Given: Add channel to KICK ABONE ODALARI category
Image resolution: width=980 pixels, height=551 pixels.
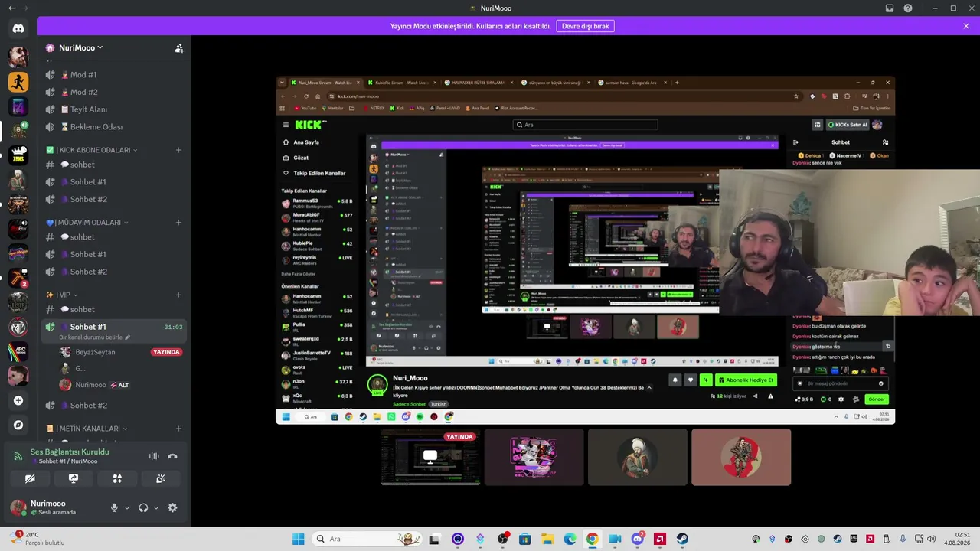Looking at the screenshot, I should click(178, 150).
